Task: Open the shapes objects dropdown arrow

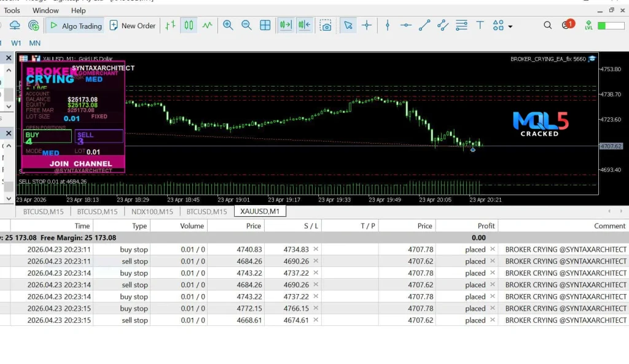Action: (510, 26)
